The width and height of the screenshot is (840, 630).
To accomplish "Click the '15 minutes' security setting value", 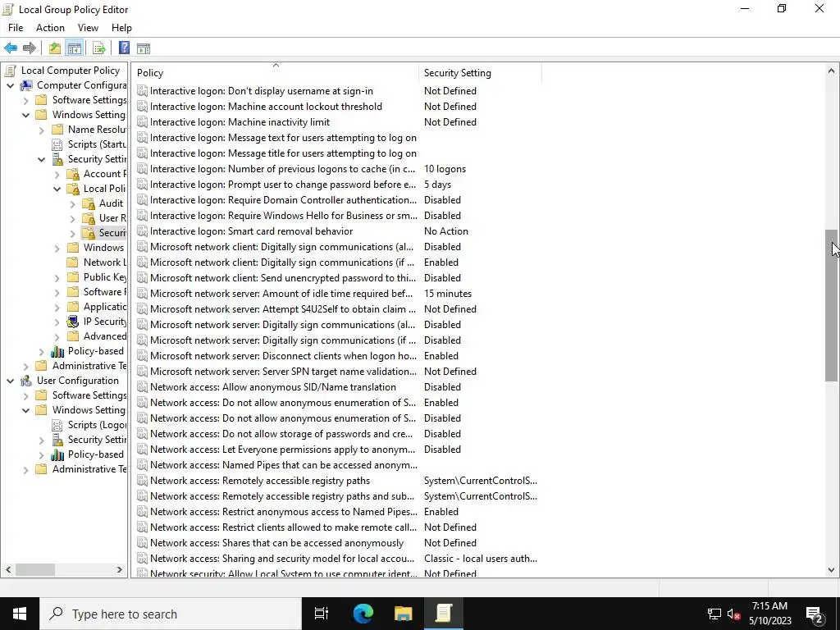I will (447, 294).
